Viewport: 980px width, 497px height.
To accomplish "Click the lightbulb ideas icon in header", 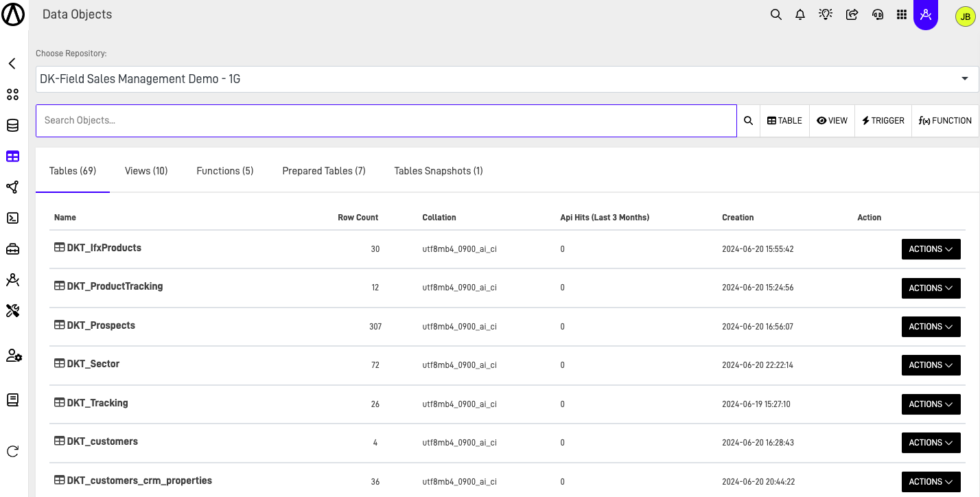I will [x=826, y=14].
